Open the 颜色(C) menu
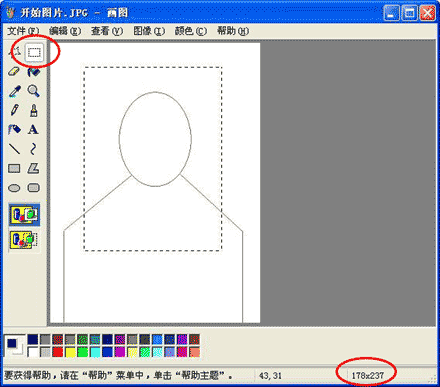This screenshot has width=440, height=387. (x=191, y=31)
